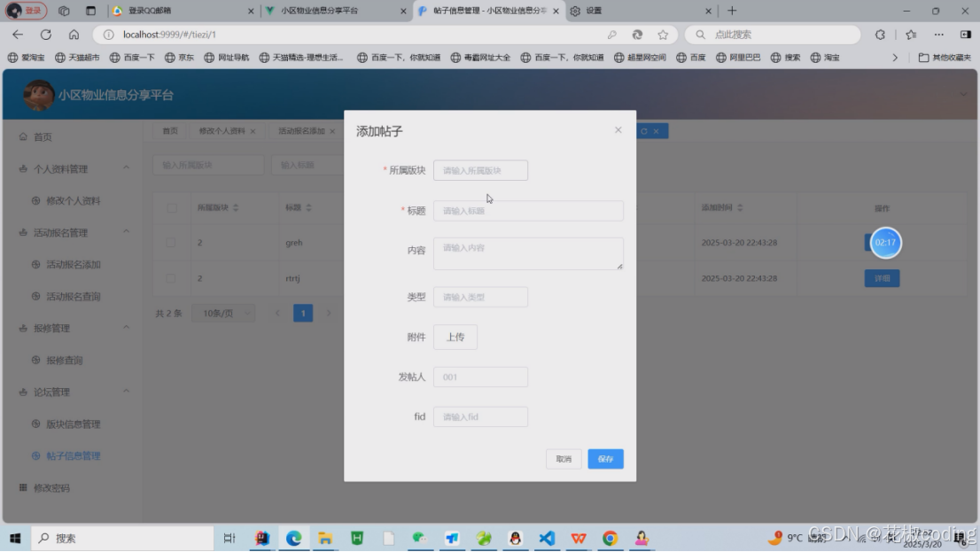Screen dimensions: 980x552
Task: Click the favorites star icon in address bar
Action: click(x=663, y=35)
